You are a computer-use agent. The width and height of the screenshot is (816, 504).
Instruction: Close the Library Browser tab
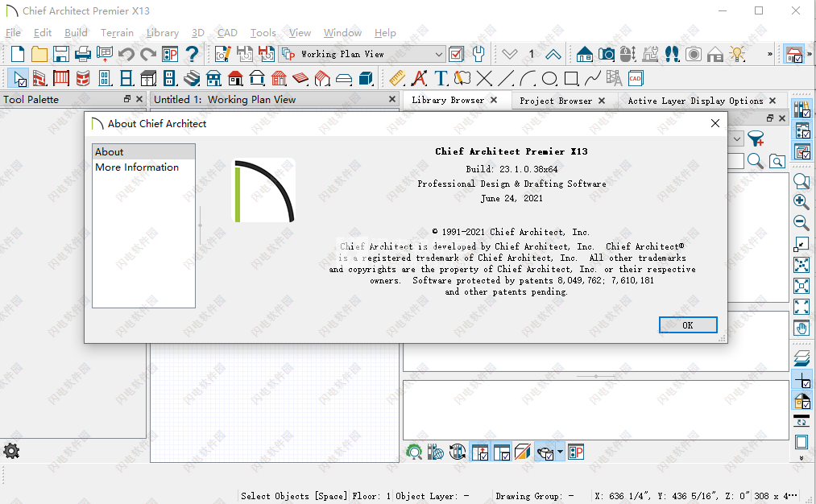tap(494, 100)
